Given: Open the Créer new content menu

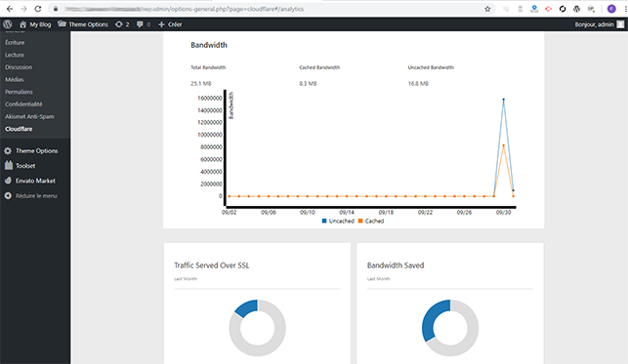Looking at the screenshot, I should coord(170,24).
